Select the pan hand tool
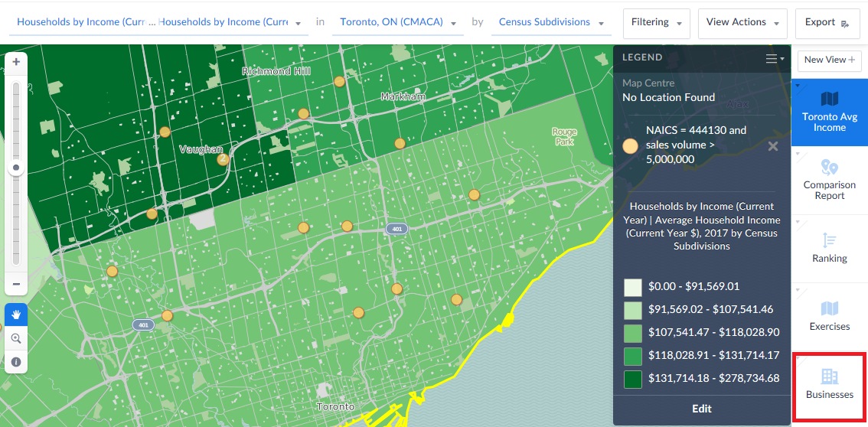 point(16,315)
